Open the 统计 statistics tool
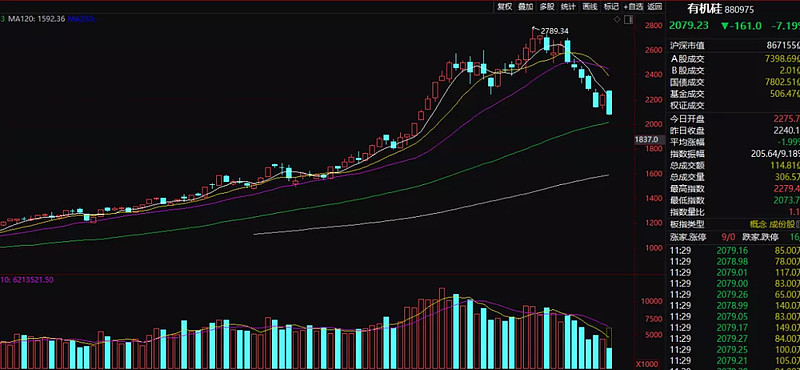 click(x=568, y=7)
